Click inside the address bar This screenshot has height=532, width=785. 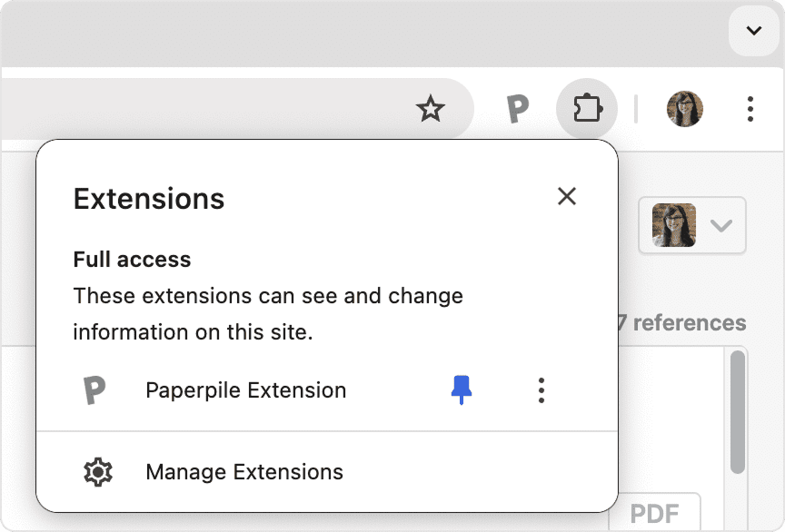[x=205, y=109]
